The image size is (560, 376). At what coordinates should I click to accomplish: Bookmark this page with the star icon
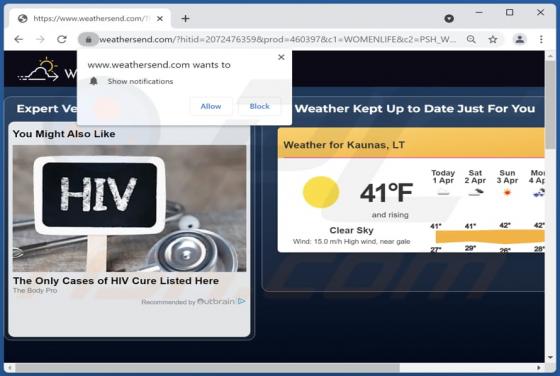click(493, 39)
